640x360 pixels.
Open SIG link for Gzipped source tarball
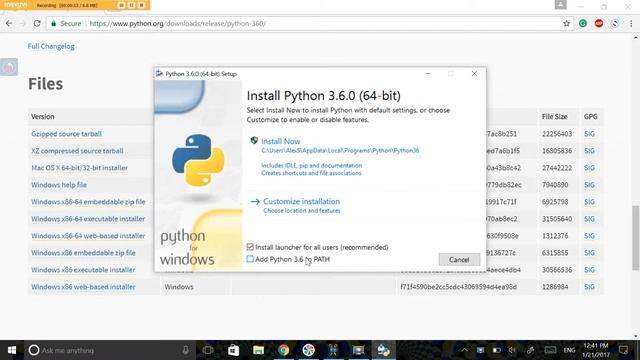pos(589,134)
